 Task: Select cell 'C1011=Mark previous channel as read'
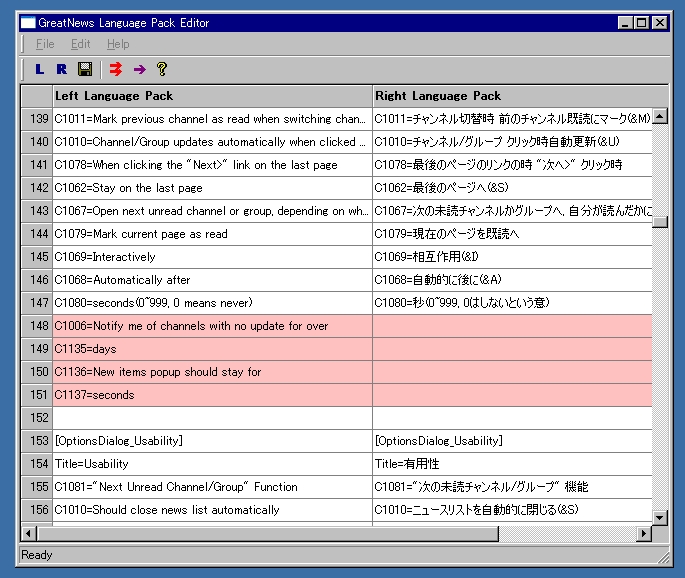tap(212, 119)
